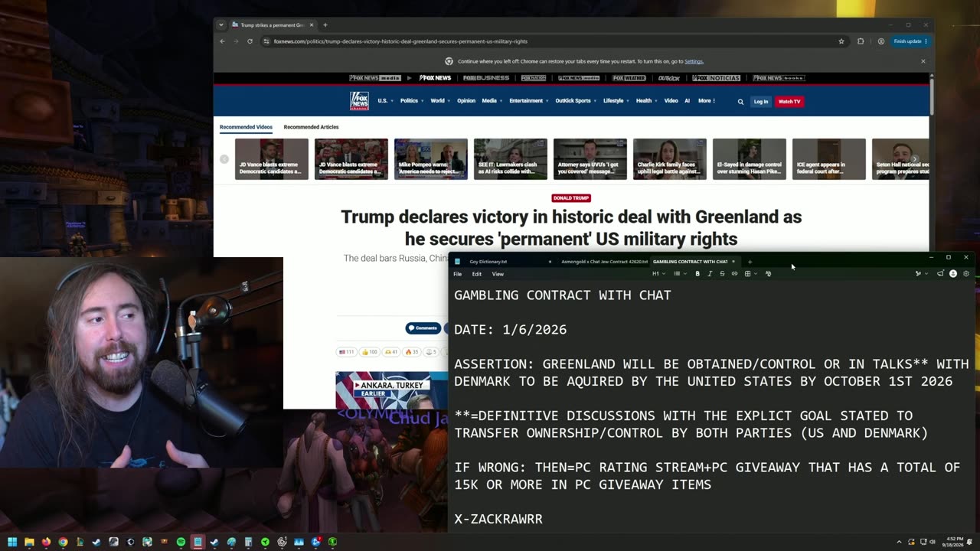Click the clear formatting icon in Notepad
The image size is (980, 551).
point(768,274)
